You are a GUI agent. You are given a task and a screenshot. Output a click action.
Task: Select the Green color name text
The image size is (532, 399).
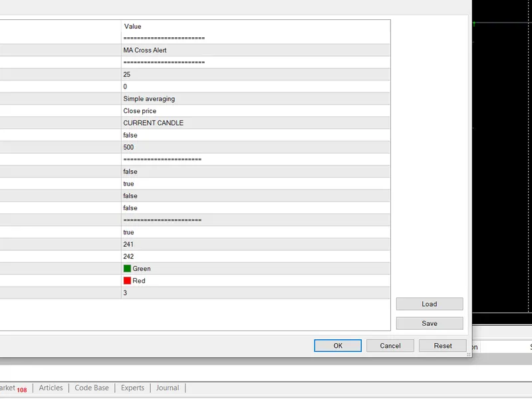click(142, 269)
